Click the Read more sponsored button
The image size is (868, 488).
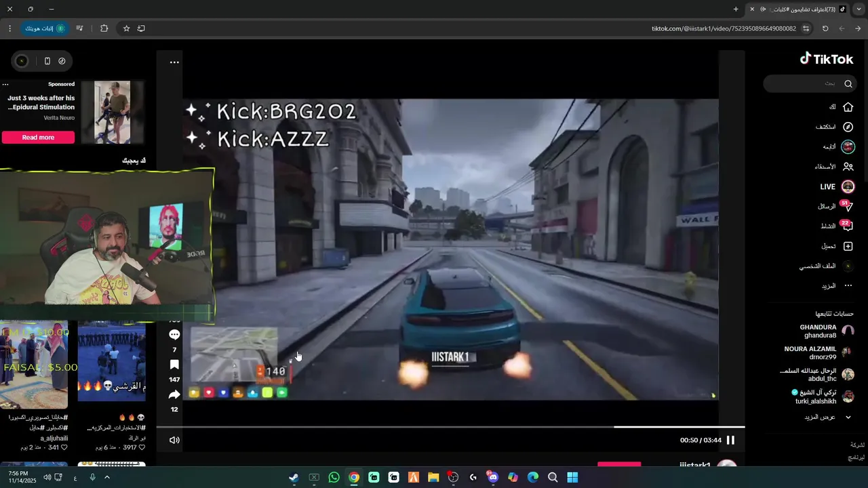[38, 137]
